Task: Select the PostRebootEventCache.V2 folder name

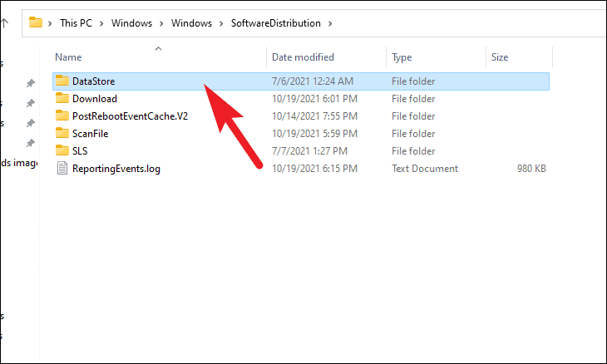Action: [130, 116]
